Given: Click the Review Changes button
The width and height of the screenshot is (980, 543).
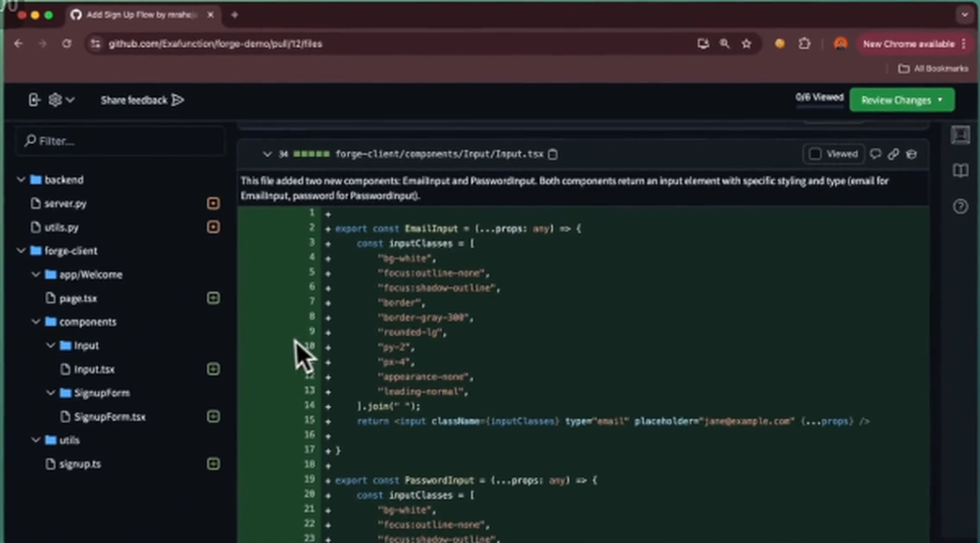Looking at the screenshot, I should click(x=902, y=100).
